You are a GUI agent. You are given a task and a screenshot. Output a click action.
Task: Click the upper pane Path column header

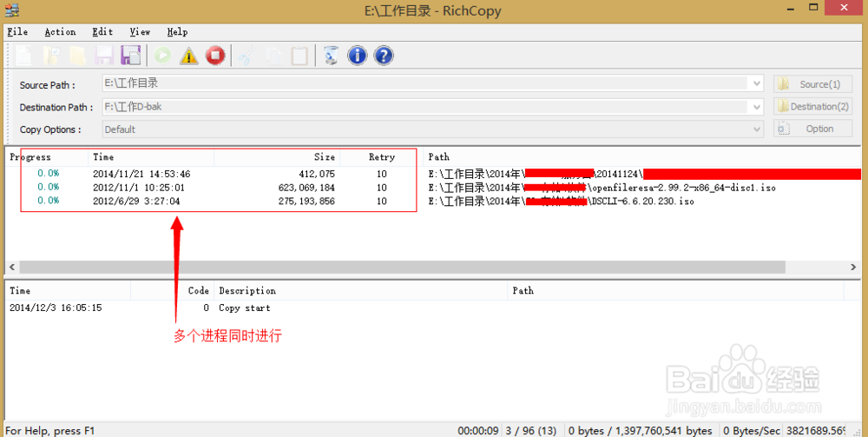coord(642,157)
